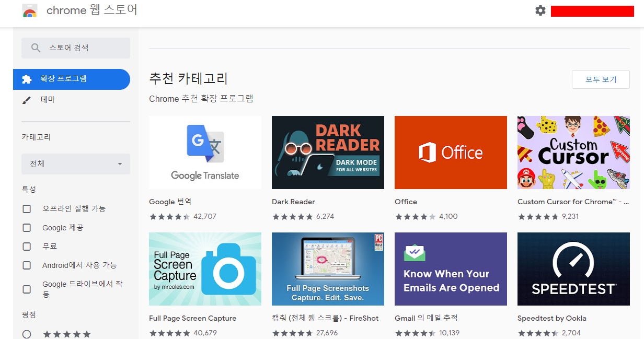Enable the 오프라인 실행 가능 checkbox
This screenshot has width=644, height=339.
[27, 209]
